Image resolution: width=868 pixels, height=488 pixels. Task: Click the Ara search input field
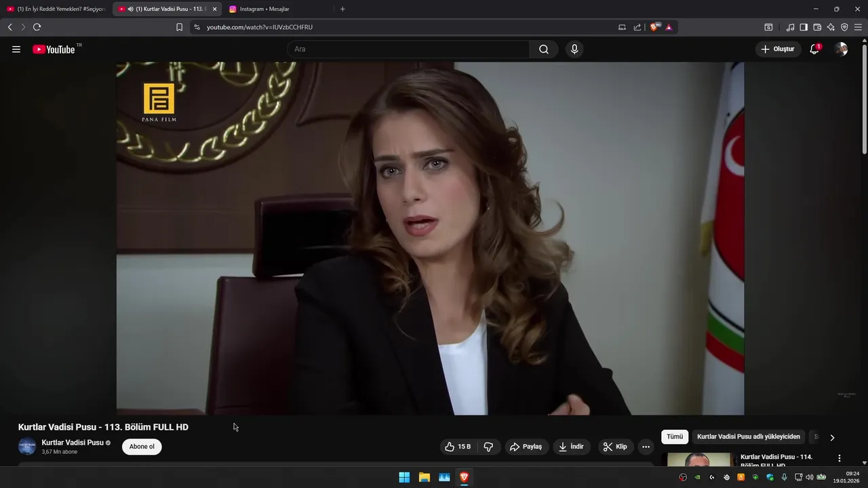408,49
